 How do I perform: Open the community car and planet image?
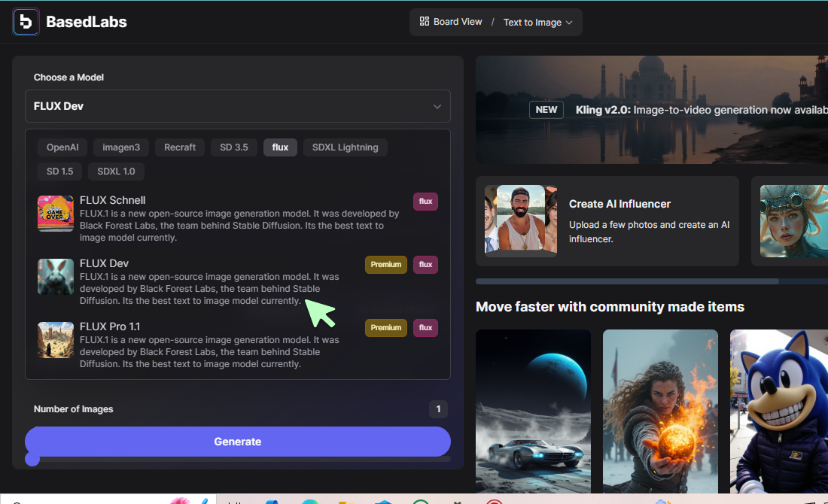(534, 411)
